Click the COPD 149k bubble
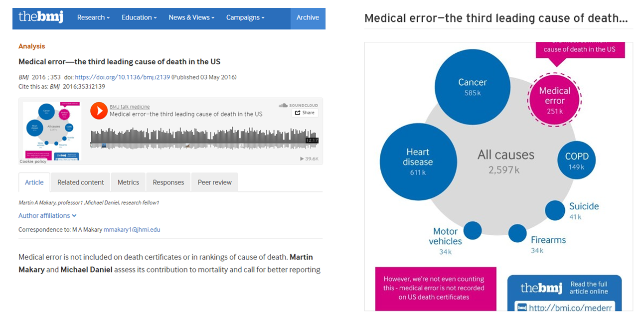Viewport: 644px width, 318px height. [577, 160]
